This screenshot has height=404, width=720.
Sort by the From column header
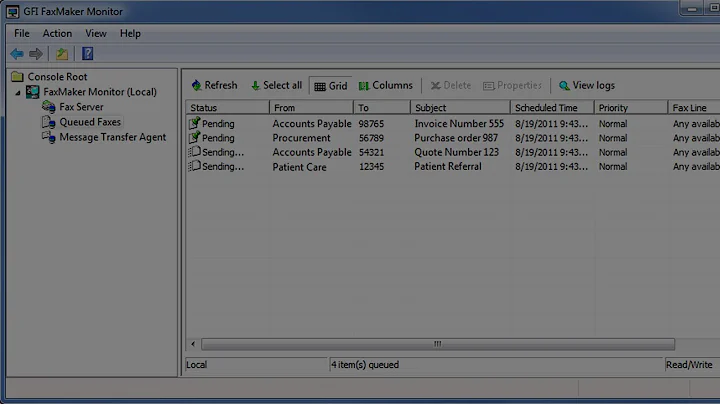coord(311,108)
